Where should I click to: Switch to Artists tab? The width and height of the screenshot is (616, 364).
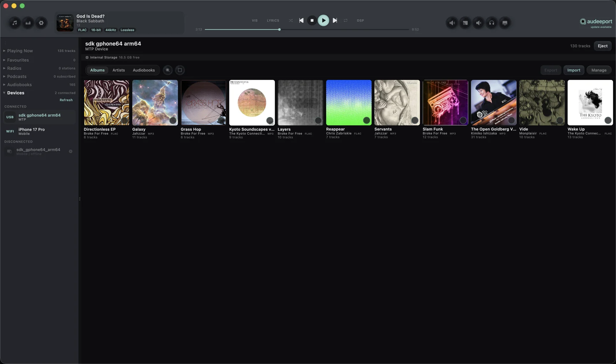coord(119,70)
